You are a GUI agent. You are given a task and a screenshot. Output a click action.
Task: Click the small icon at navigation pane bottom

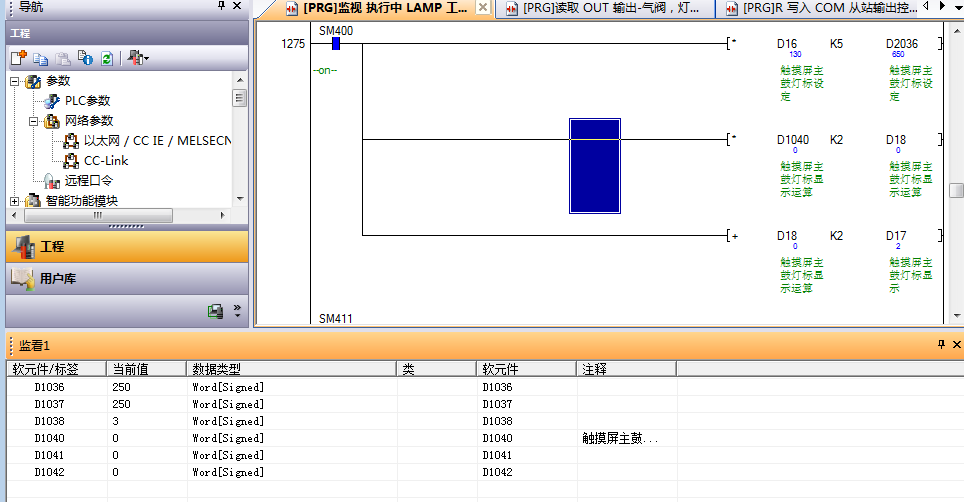215,311
